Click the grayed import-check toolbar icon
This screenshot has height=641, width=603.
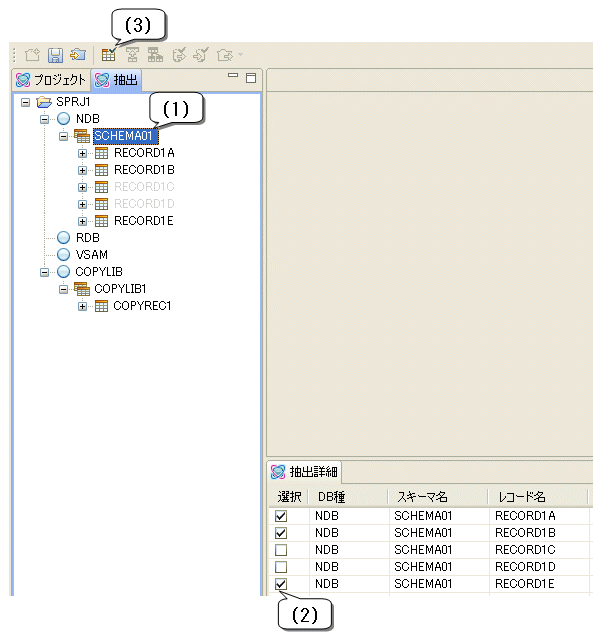pos(201,55)
